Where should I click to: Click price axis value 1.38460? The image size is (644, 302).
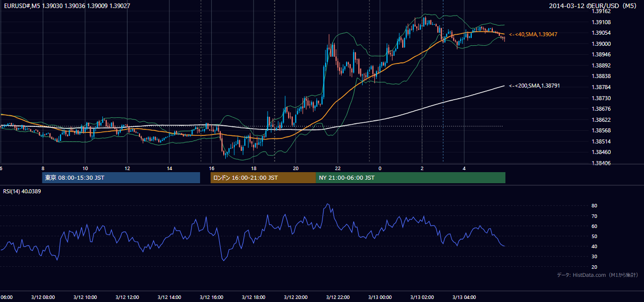click(601, 152)
